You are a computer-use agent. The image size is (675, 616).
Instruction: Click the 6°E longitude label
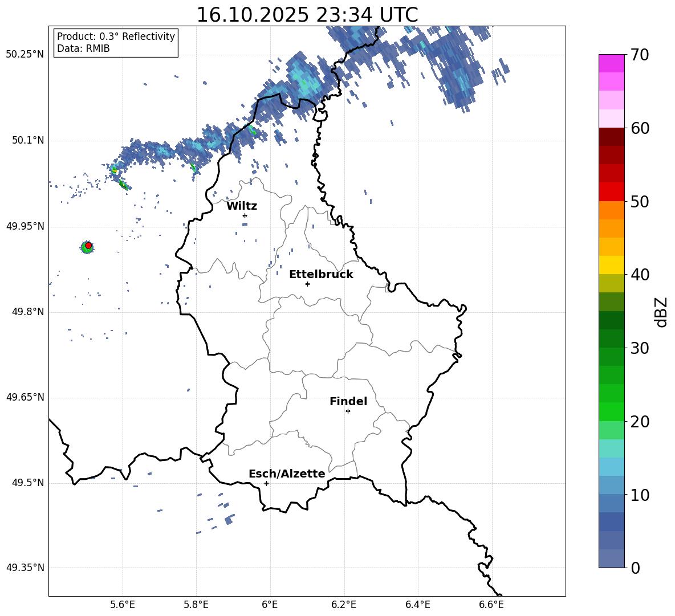pos(270,605)
